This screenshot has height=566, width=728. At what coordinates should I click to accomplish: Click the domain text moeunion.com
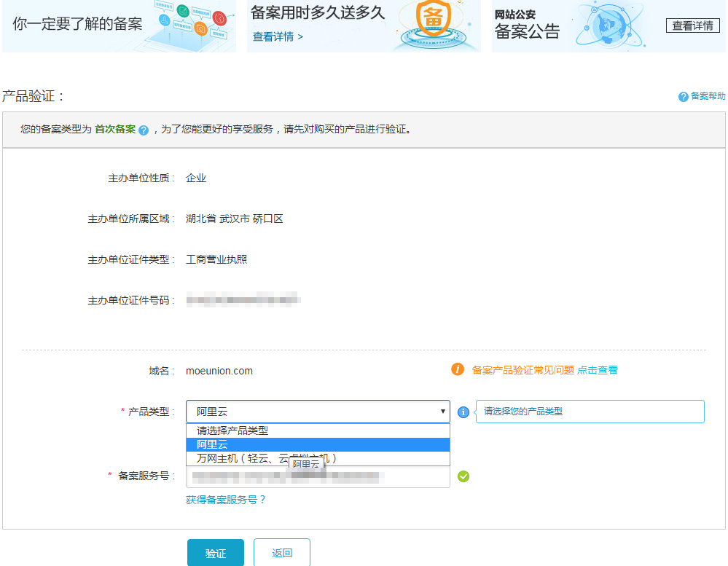[219, 372]
